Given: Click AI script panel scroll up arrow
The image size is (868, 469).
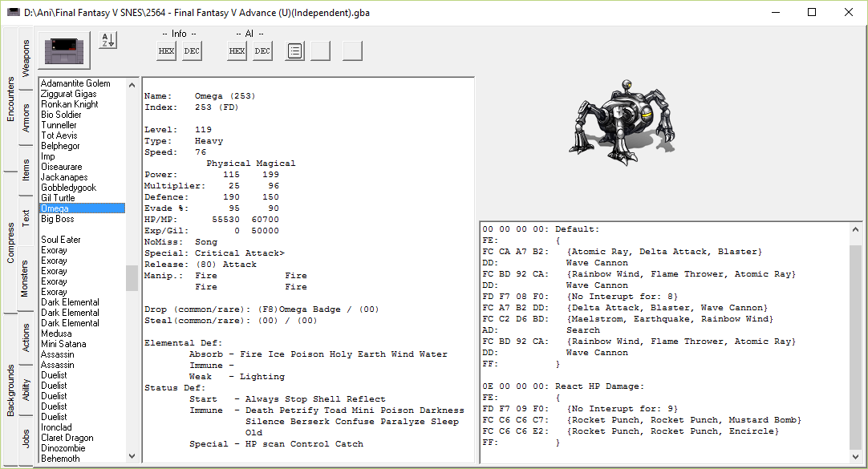Looking at the screenshot, I should click(x=855, y=229).
